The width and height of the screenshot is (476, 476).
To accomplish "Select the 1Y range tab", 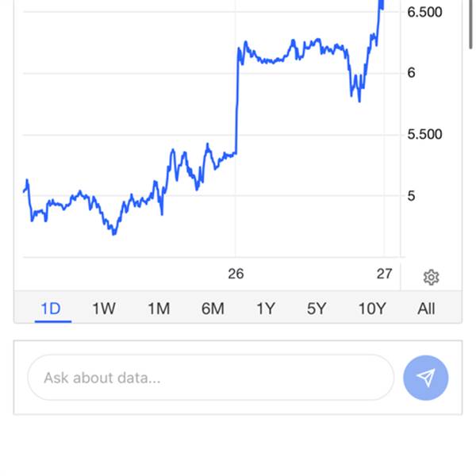I will pyautogui.click(x=265, y=308).
